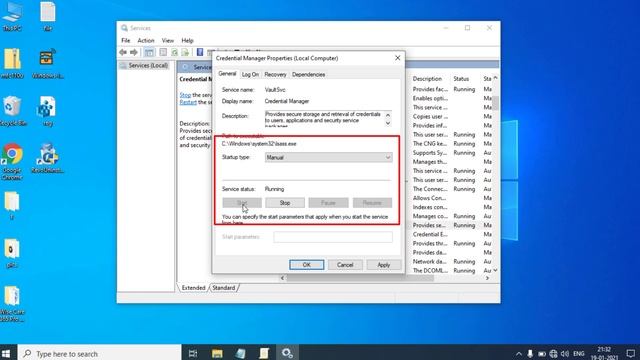The height and width of the screenshot is (360, 640).
Task: Switch to the Log On tab
Action: pos(250,74)
